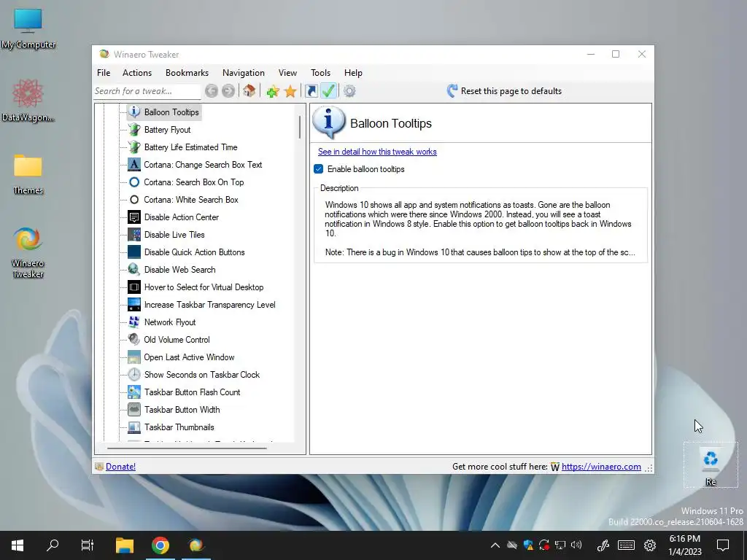Uncheck Enable balloon tooltips checkbox
The image size is (747, 560).
[319, 169]
